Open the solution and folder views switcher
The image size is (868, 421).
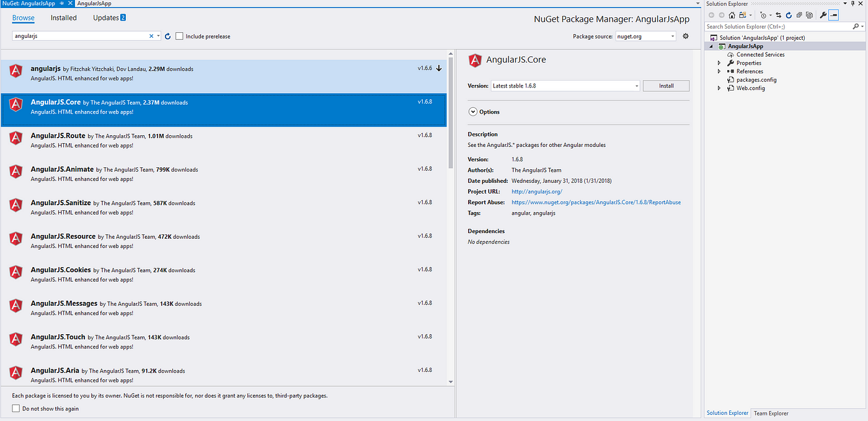pyautogui.click(x=743, y=15)
